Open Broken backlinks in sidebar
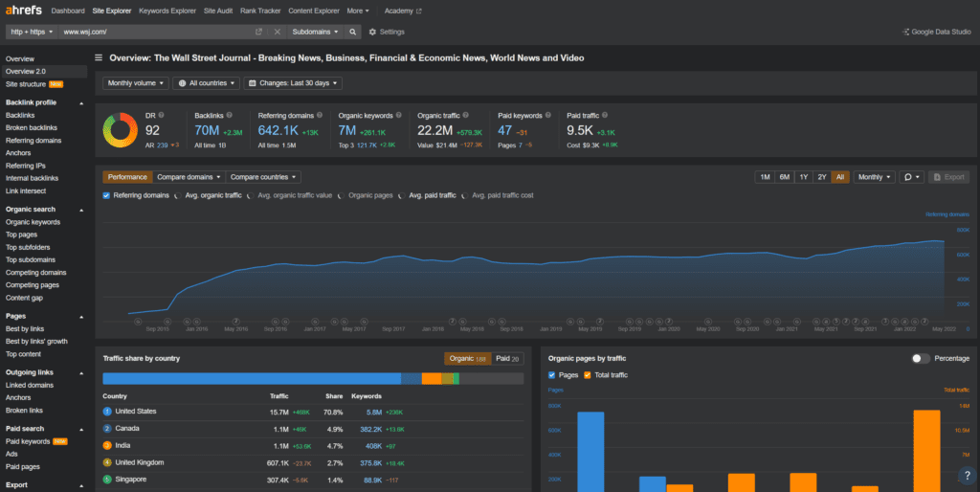 point(32,127)
